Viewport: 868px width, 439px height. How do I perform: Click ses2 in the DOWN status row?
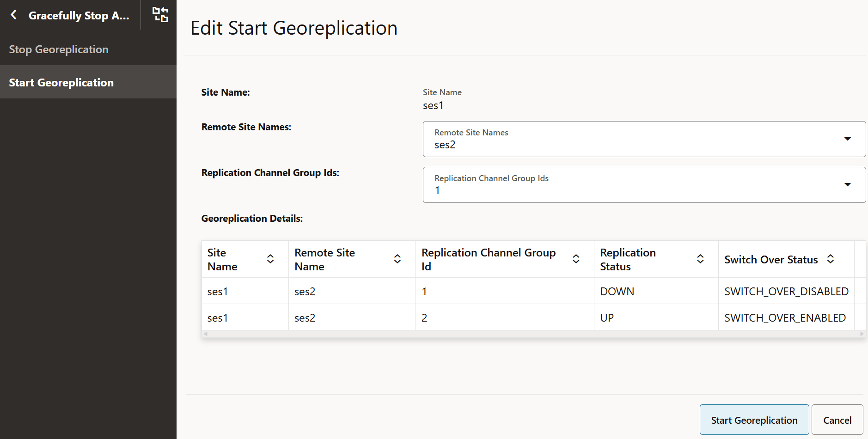[x=352, y=291]
